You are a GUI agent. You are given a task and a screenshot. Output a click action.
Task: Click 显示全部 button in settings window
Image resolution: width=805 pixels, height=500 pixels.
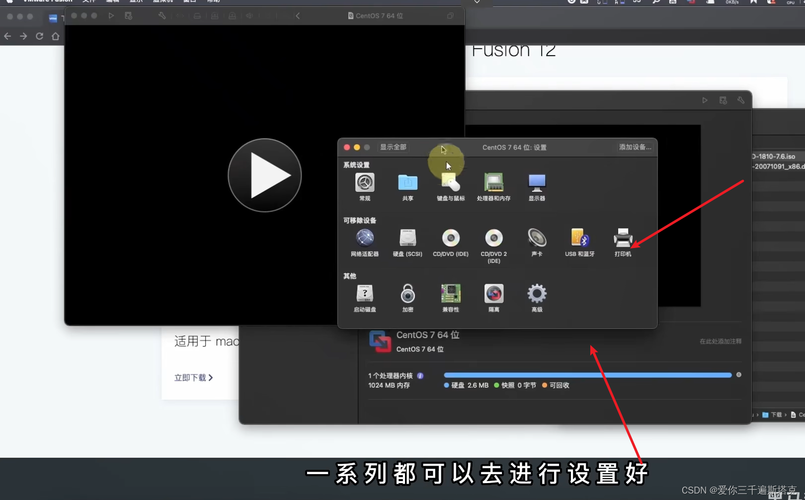pos(393,147)
